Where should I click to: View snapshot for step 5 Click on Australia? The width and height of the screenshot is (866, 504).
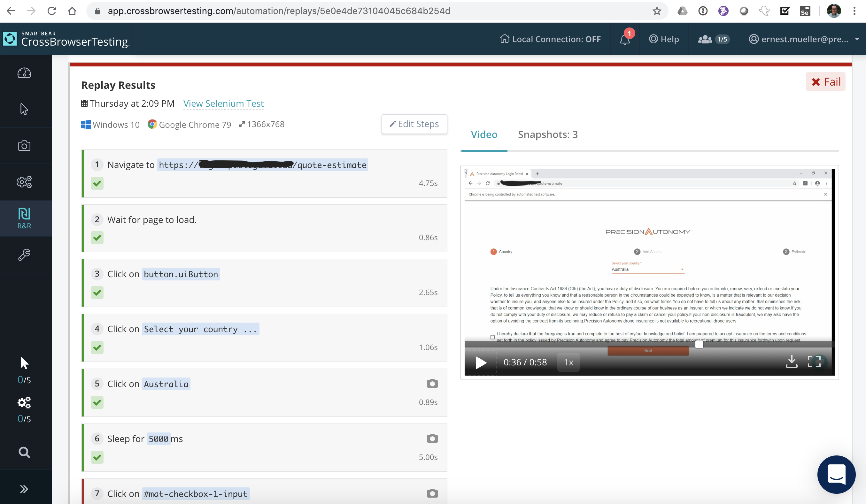point(432,383)
